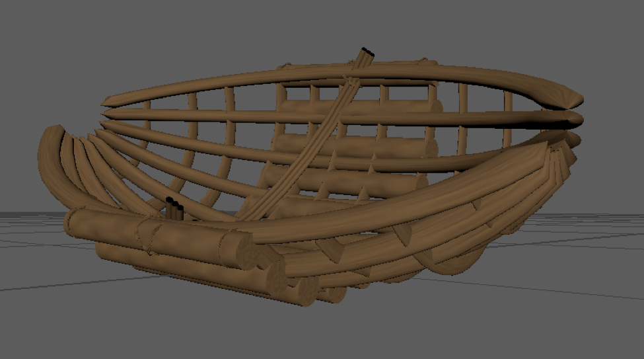Select the uppermost stacked log inside the hull
644x359 pixels.
[x=359, y=108]
